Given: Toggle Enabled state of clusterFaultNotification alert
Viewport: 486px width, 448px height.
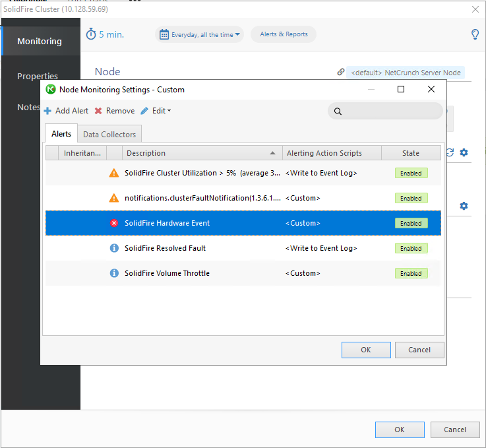Looking at the screenshot, I should click(x=411, y=198).
